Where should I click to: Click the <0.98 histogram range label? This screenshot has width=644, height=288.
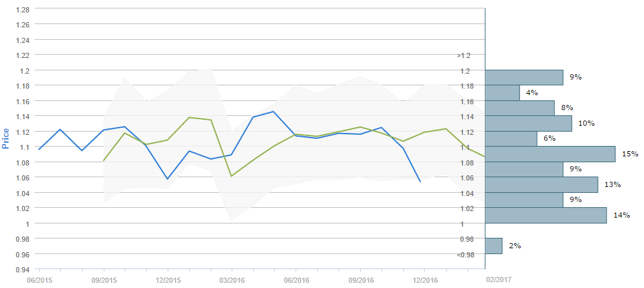[x=465, y=254]
